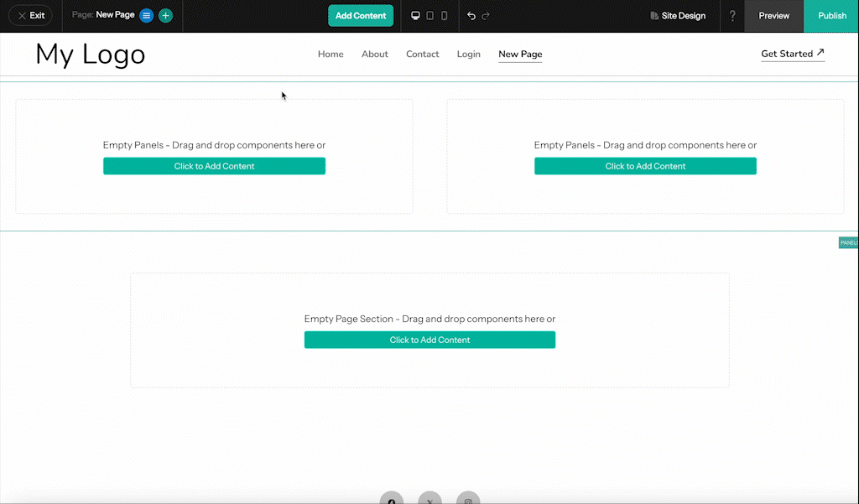Toggle desktop preview view

[x=415, y=15]
